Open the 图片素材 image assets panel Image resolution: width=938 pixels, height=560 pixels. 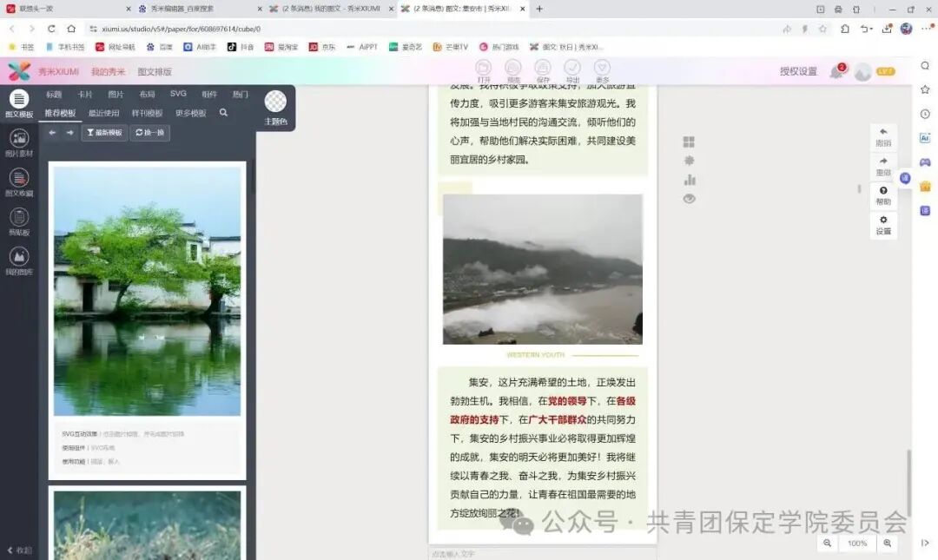click(18, 142)
